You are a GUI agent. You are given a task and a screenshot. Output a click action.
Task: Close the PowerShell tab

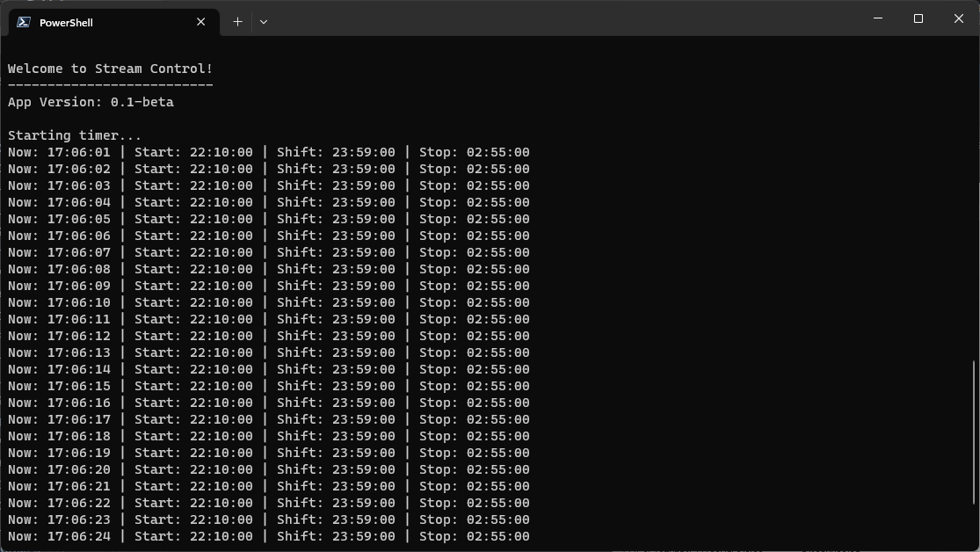[200, 22]
